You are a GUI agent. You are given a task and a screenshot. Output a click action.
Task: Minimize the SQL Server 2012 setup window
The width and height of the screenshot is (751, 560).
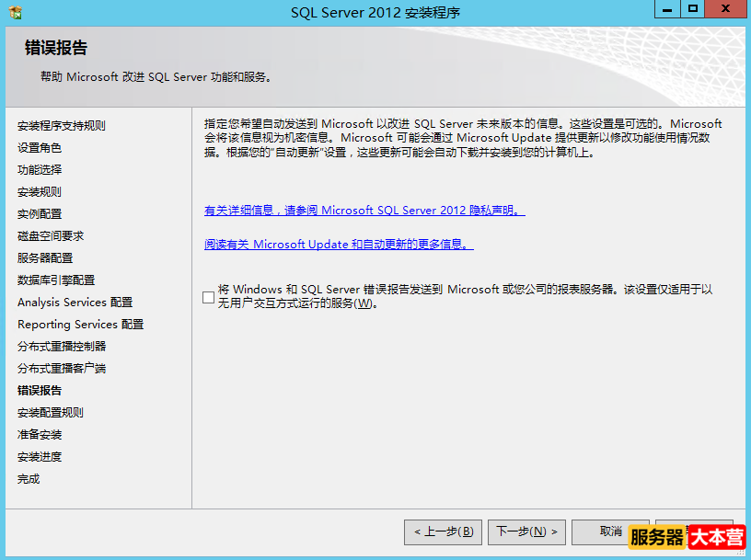(x=667, y=9)
